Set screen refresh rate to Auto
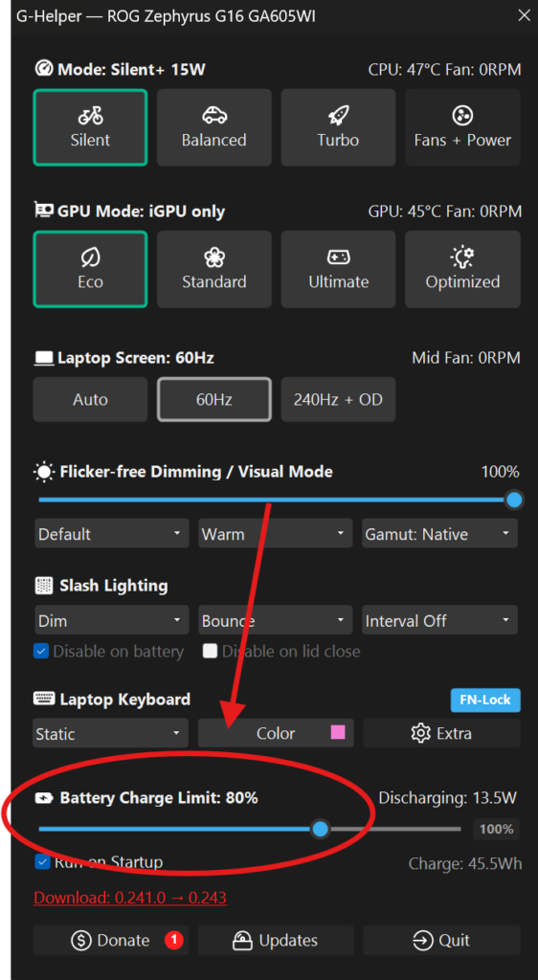Image resolution: width=538 pixels, height=980 pixels. tap(90, 399)
